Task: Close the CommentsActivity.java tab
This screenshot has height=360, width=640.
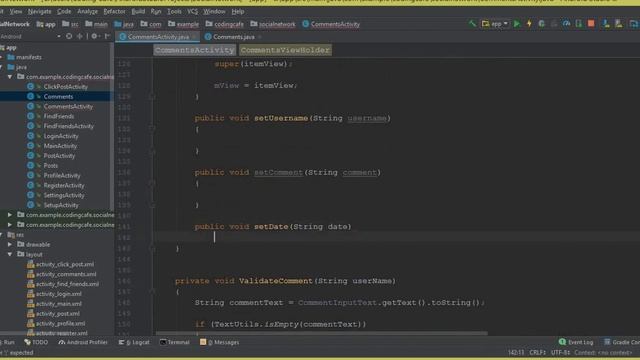Action: pos(194,37)
